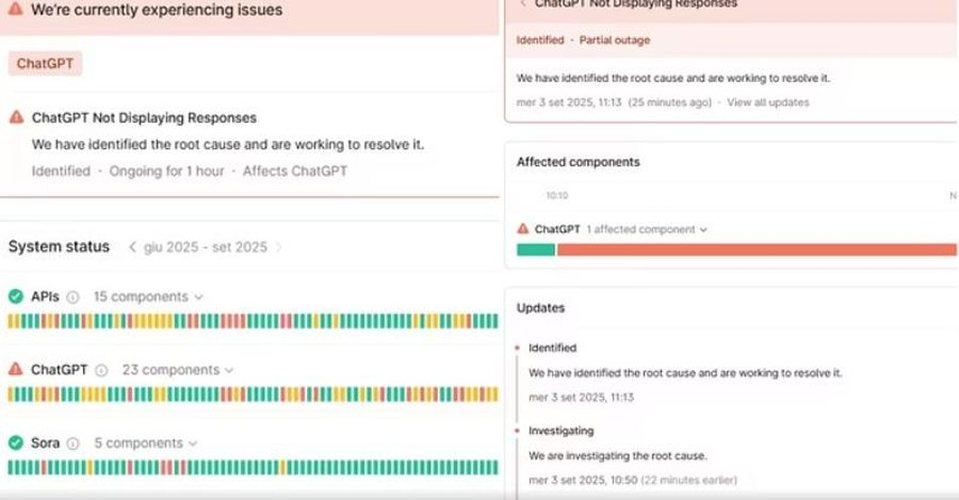This screenshot has height=500, width=959.
Task: Select the ChatGPT tag in issues banner
Action: [45, 64]
